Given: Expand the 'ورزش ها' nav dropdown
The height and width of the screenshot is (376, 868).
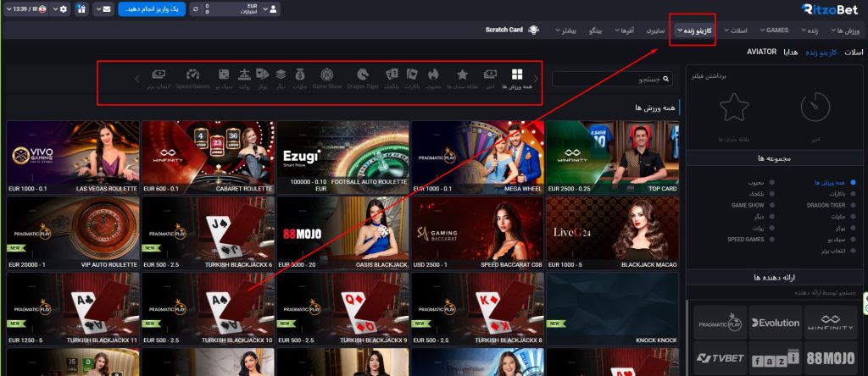Looking at the screenshot, I should 845,30.
